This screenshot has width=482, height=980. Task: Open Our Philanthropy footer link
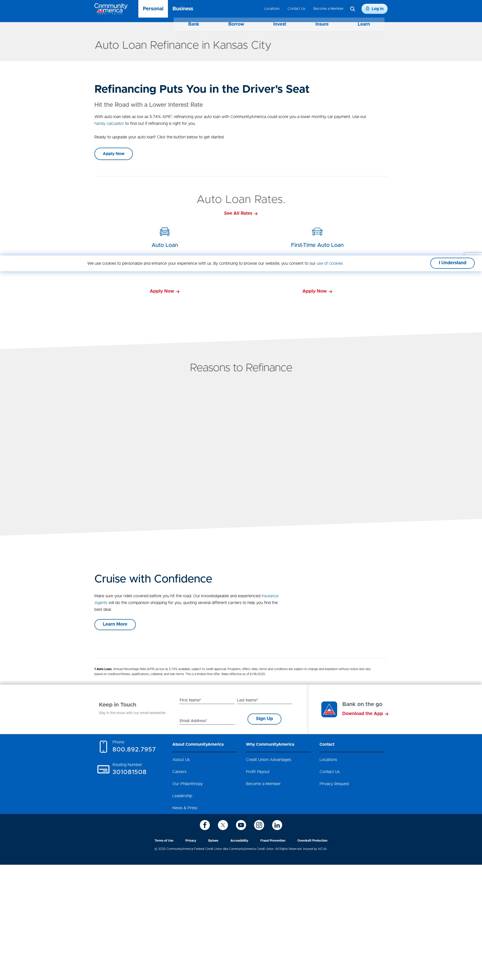coord(187,784)
